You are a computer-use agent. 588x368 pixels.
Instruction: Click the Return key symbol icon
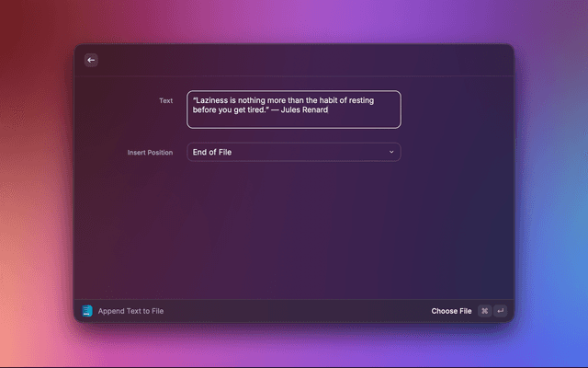500,311
